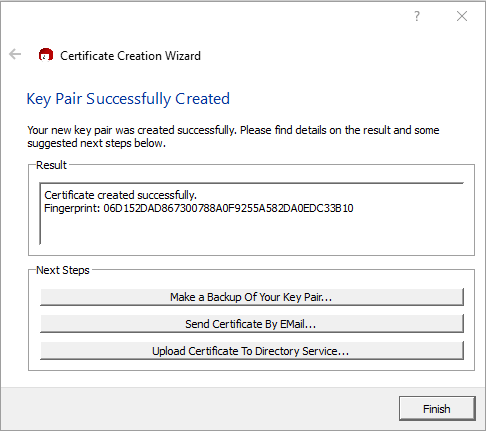Image resolution: width=486 pixels, height=431 pixels.
Task: Finish the certificate creation wizard
Action: tap(437, 409)
